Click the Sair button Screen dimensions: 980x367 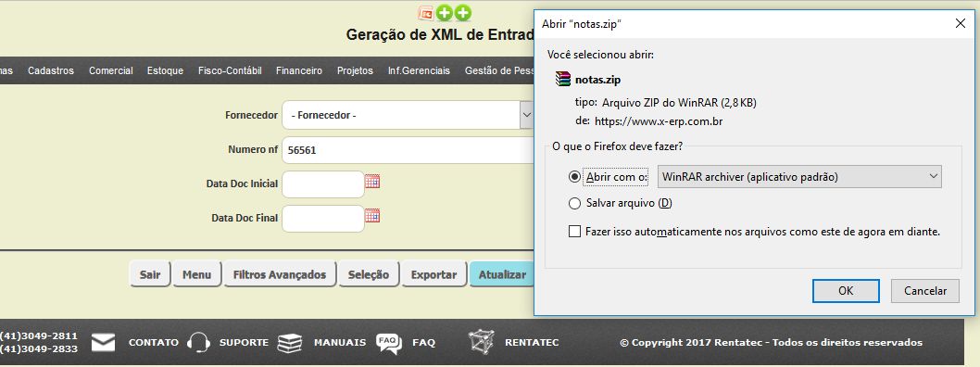pyautogui.click(x=150, y=274)
